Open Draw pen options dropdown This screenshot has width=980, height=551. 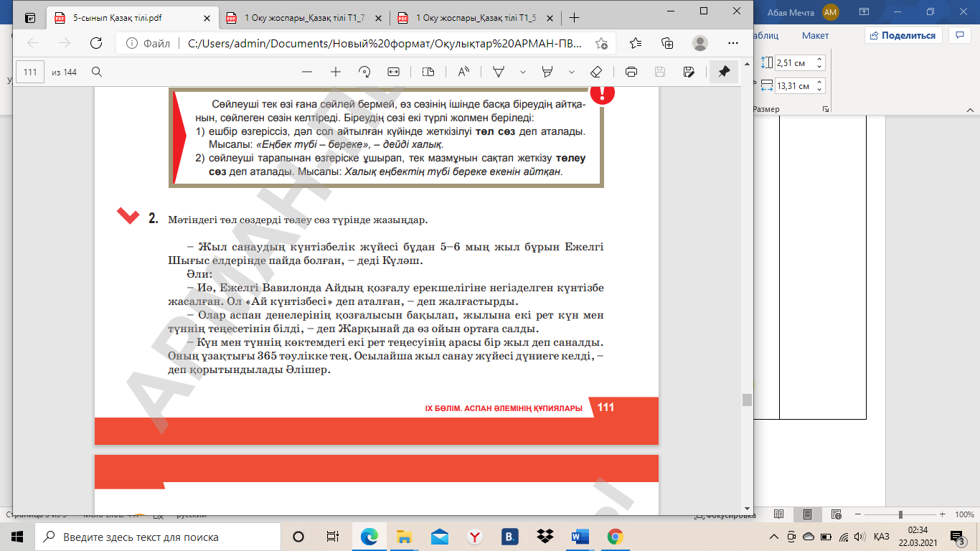click(523, 72)
